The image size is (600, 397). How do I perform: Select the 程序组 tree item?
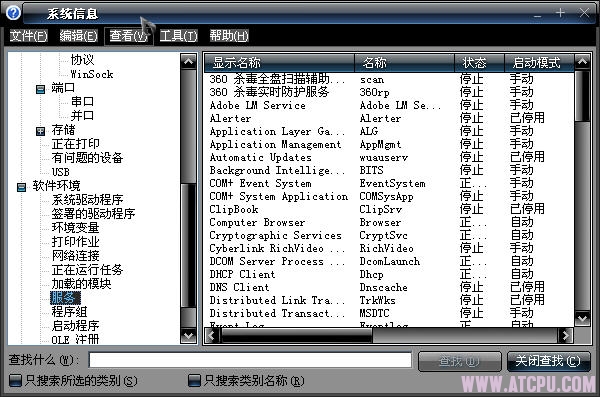(69, 312)
